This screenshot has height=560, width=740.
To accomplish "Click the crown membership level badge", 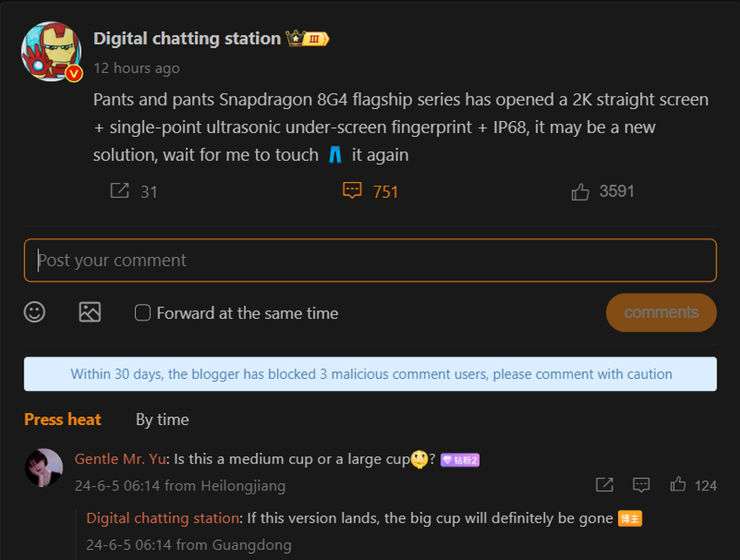I will (307, 38).
